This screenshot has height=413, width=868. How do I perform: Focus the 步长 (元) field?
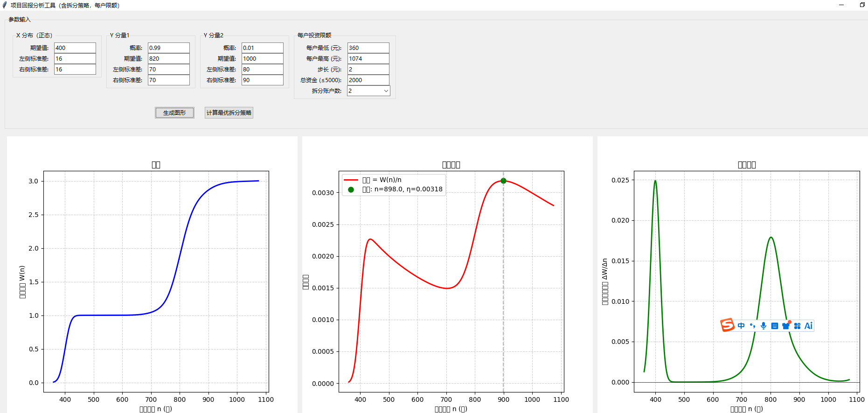coord(368,70)
